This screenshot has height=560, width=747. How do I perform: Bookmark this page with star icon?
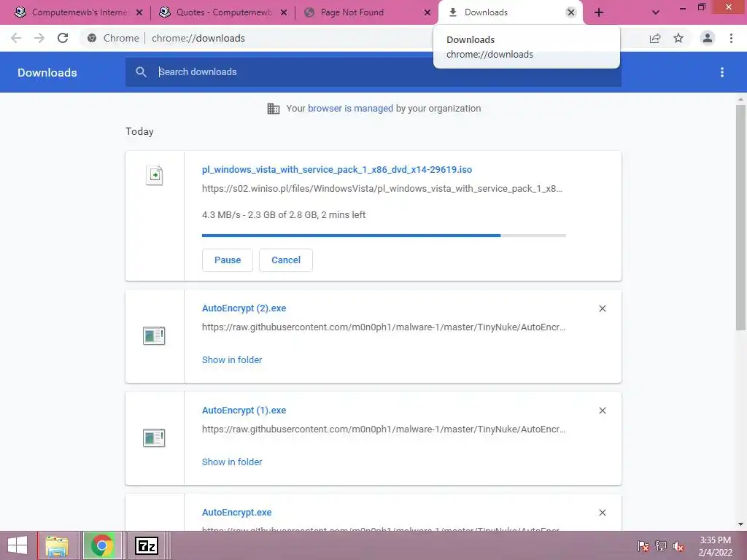tap(678, 38)
